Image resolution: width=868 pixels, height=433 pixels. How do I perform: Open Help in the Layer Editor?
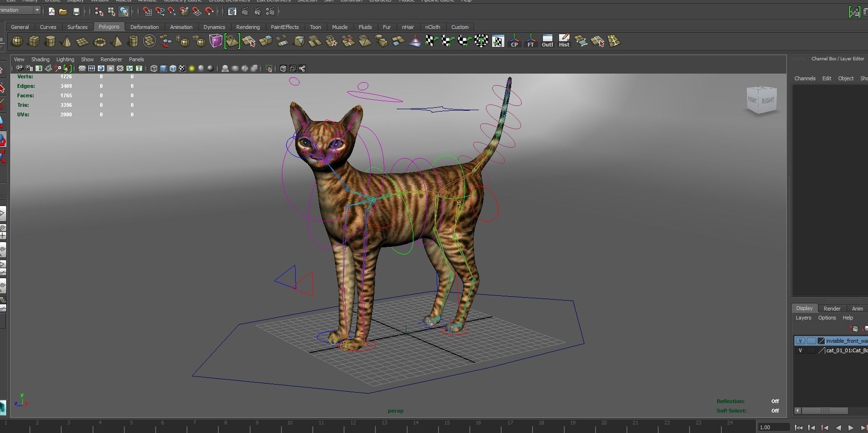pos(848,318)
